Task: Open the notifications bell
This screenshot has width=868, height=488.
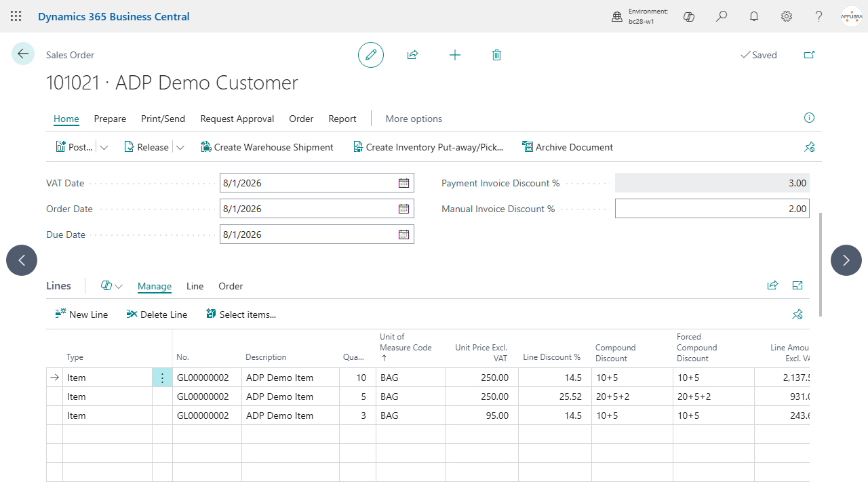Action: pyautogui.click(x=754, y=16)
